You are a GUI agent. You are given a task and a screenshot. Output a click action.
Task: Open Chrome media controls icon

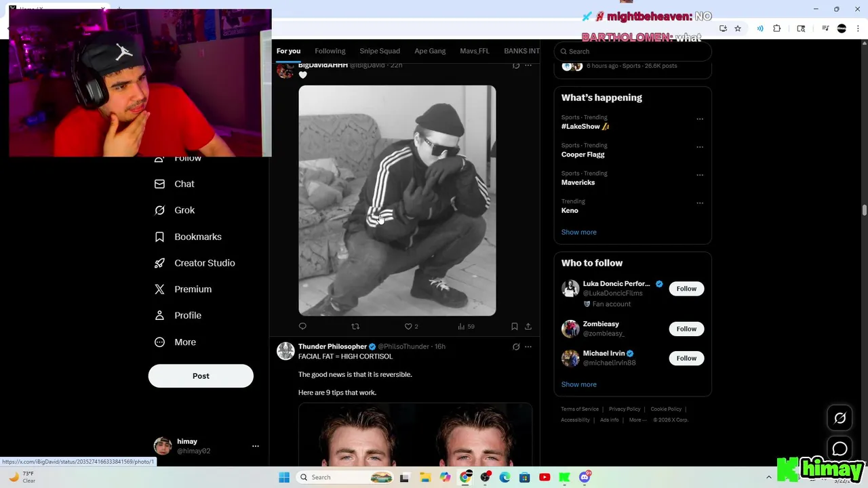tap(825, 28)
